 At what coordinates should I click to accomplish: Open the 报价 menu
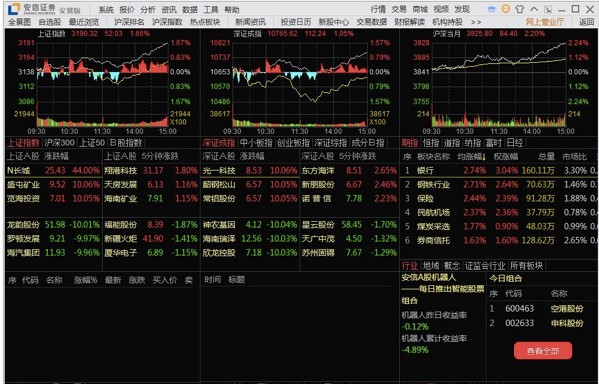coord(127,10)
